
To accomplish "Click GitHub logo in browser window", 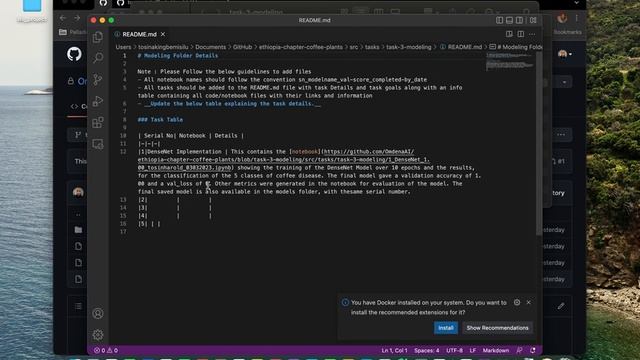I will pyautogui.click(x=74, y=54).
